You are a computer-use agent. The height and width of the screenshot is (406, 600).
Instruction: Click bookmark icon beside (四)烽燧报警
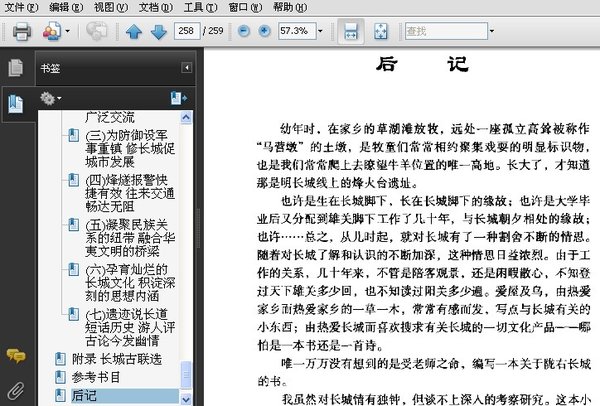point(73,180)
